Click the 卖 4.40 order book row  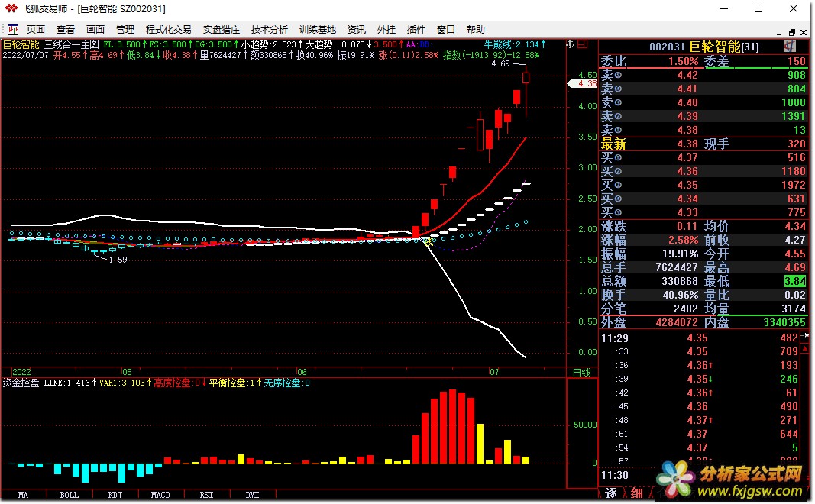pos(703,102)
